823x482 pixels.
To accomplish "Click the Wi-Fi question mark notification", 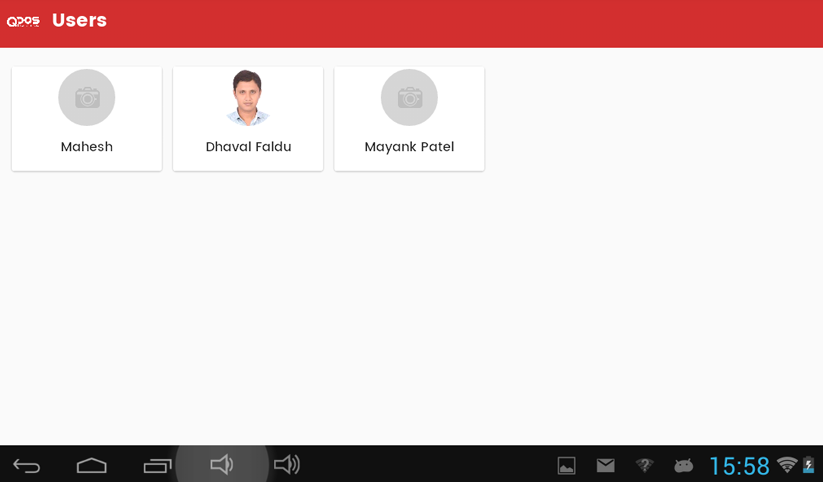I will point(645,465).
